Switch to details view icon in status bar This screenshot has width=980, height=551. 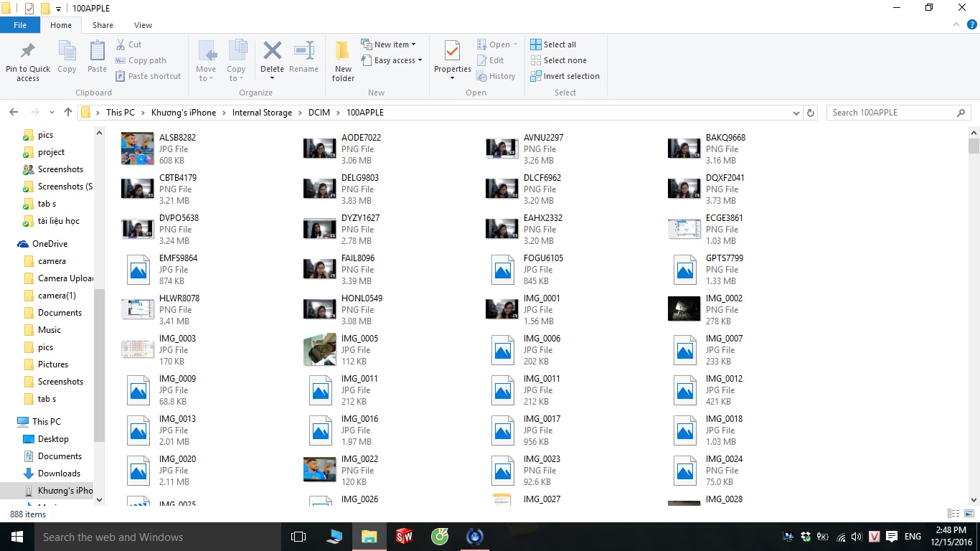pyautogui.click(x=953, y=514)
